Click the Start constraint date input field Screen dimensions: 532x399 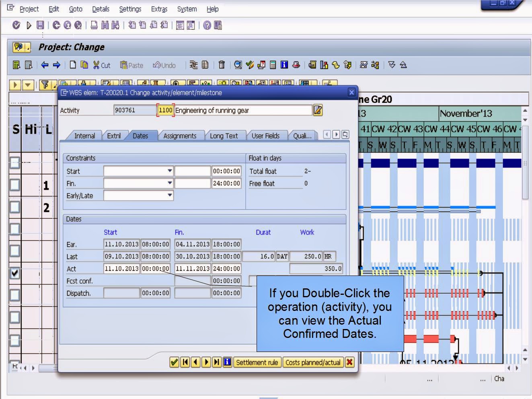[x=192, y=171]
